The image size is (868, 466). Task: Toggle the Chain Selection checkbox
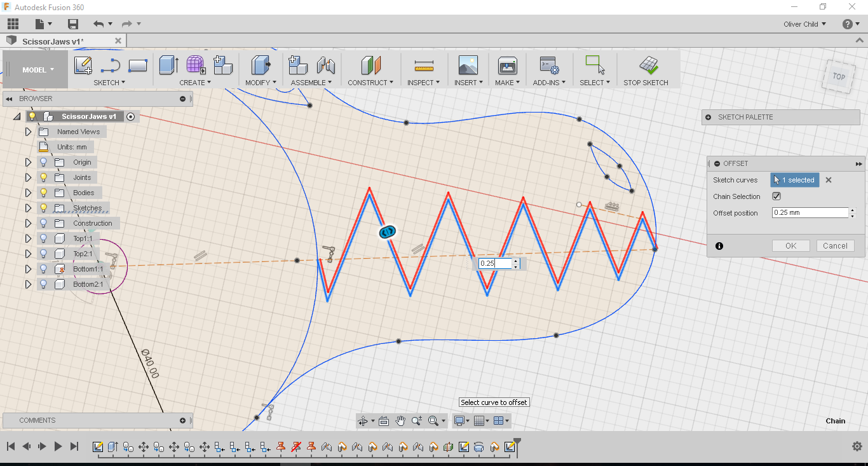[x=776, y=196]
